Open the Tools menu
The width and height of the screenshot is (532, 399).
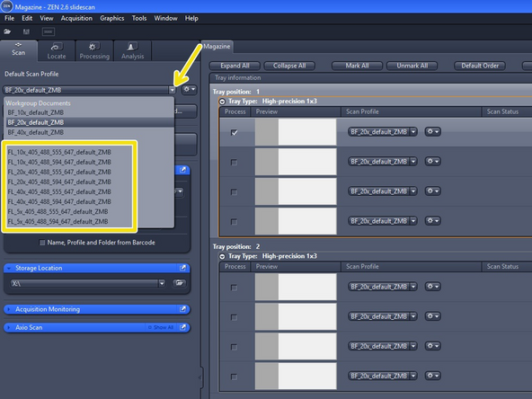coord(139,18)
